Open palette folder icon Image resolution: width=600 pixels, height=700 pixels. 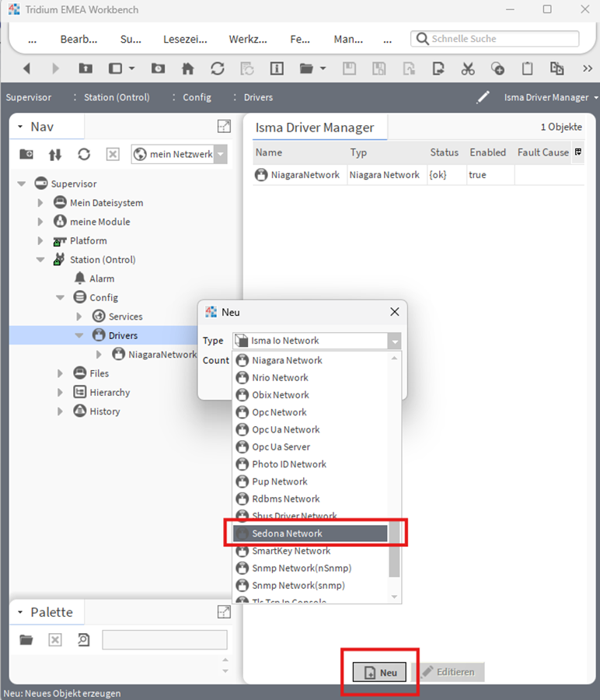coord(26,640)
